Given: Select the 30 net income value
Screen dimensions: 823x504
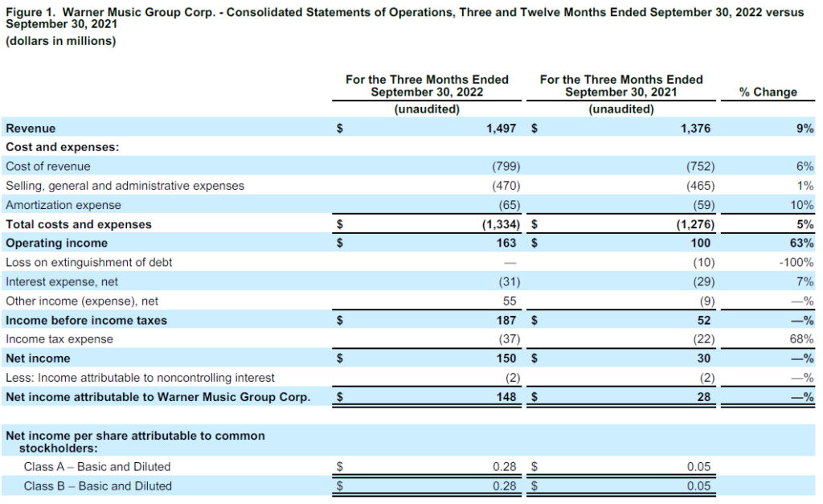Looking at the screenshot, I should 704,359.
